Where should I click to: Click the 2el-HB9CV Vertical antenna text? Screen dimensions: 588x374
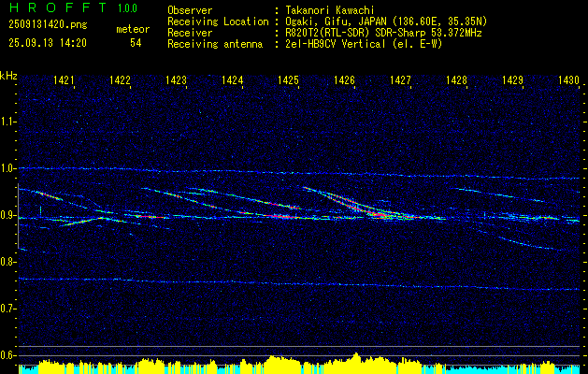point(364,44)
